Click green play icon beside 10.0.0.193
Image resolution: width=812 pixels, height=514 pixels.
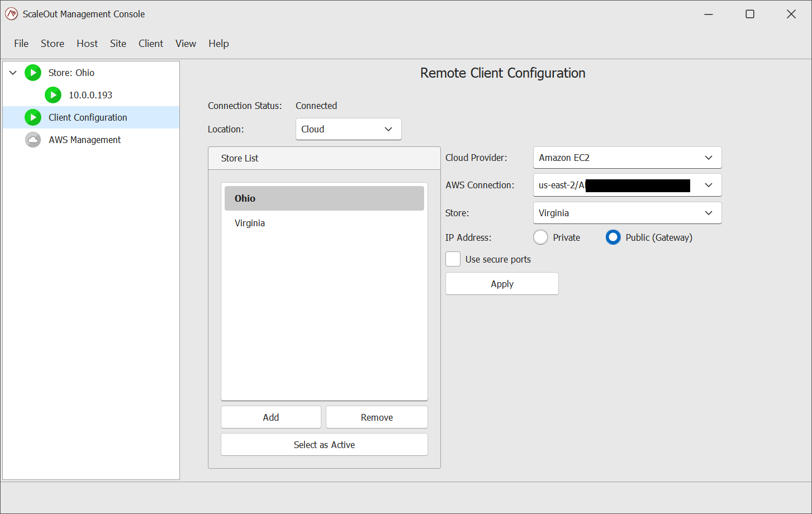click(x=53, y=95)
